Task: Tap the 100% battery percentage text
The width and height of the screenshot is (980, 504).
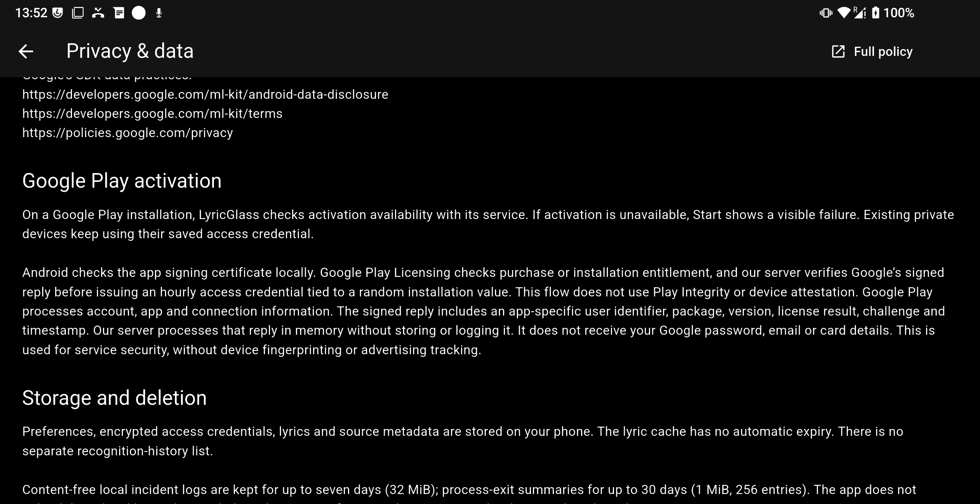Action: point(898,13)
